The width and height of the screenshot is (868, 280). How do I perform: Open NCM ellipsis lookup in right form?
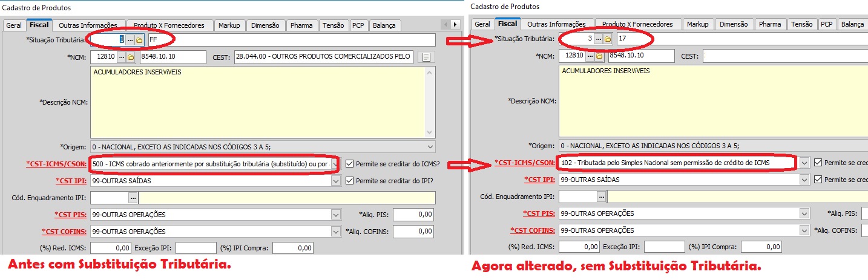pyautogui.click(x=590, y=56)
